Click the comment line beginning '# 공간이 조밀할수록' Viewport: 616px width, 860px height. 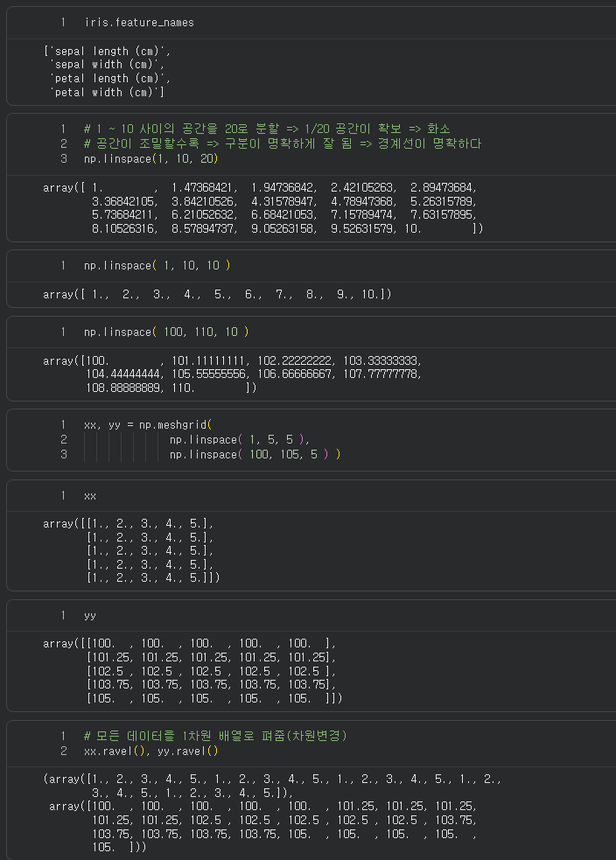283,143
